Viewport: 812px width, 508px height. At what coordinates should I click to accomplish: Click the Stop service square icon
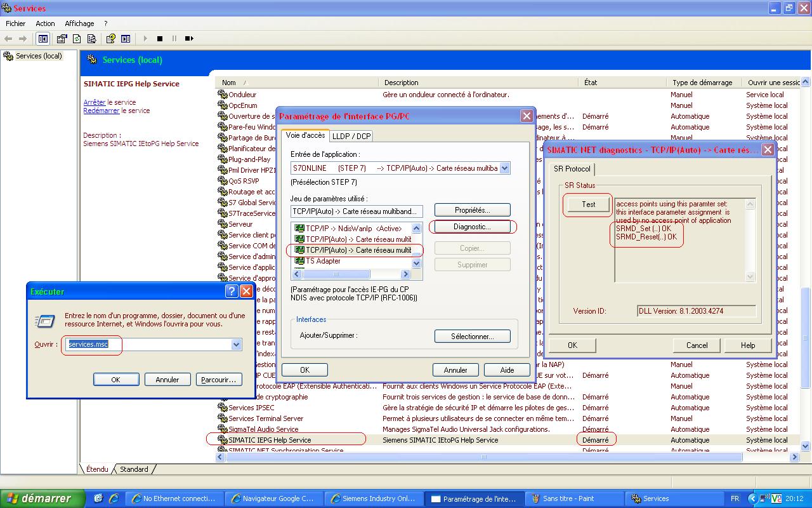[160, 39]
